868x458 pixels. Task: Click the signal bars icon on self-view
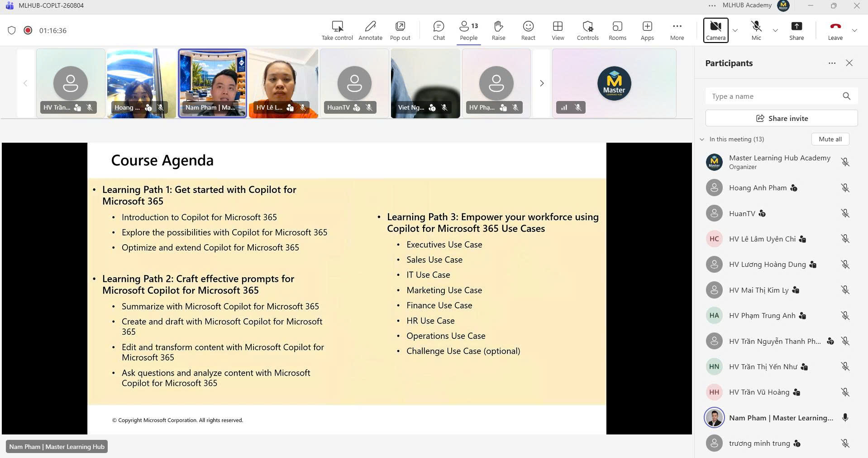[x=564, y=107]
